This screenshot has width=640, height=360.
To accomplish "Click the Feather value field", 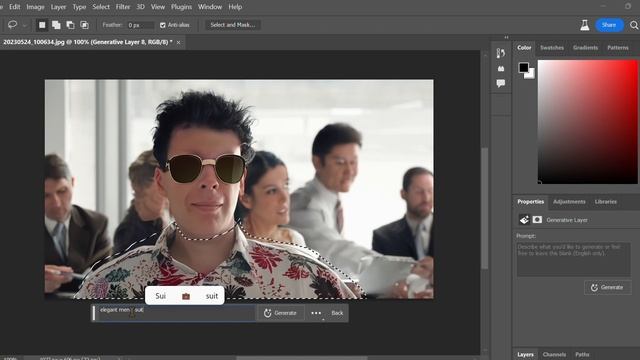I will 140,25.
